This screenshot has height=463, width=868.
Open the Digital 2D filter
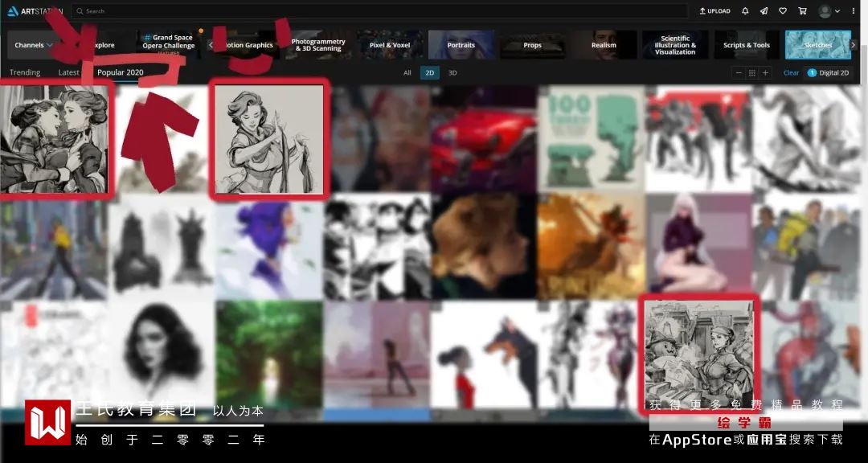(x=829, y=73)
